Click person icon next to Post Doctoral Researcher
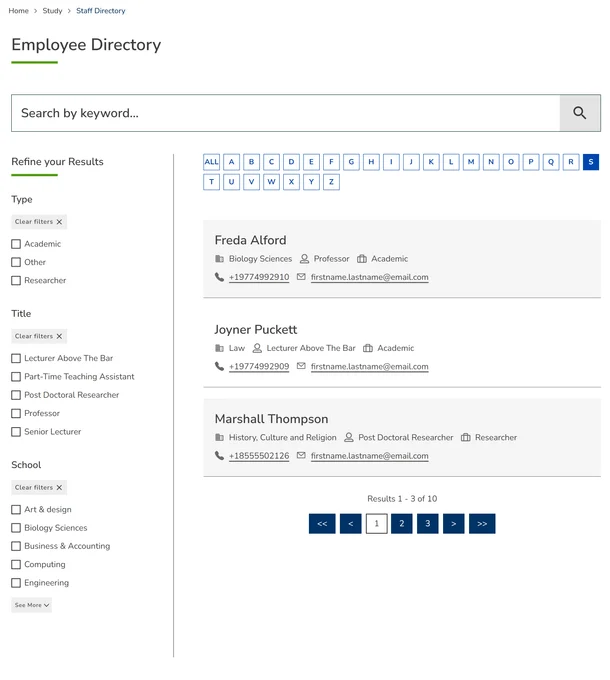610x680 pixels. click(349, 437)
